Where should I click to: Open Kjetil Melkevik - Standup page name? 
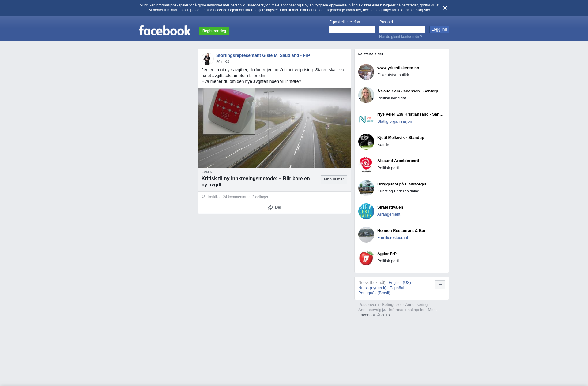pos(401,138)
